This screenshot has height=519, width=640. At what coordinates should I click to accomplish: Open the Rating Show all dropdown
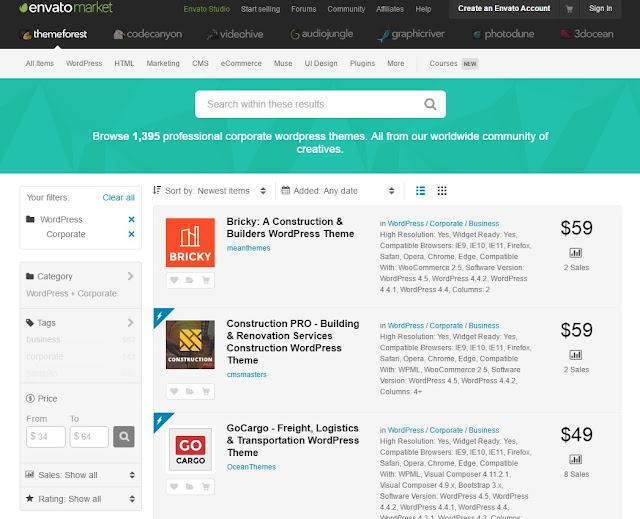[x=80, y=499]
